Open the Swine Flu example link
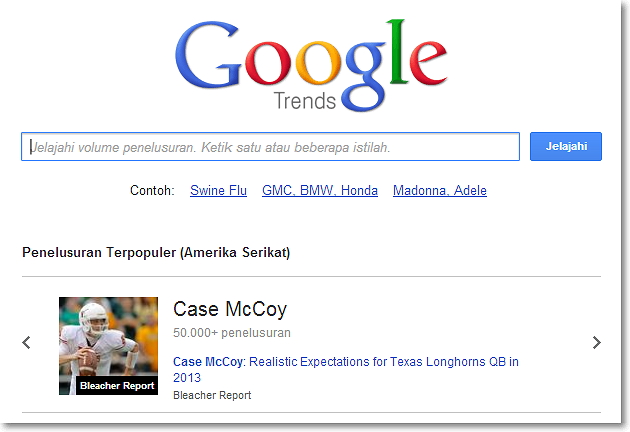This screenshot has height=432, width=630. click(x=218, y=190)
